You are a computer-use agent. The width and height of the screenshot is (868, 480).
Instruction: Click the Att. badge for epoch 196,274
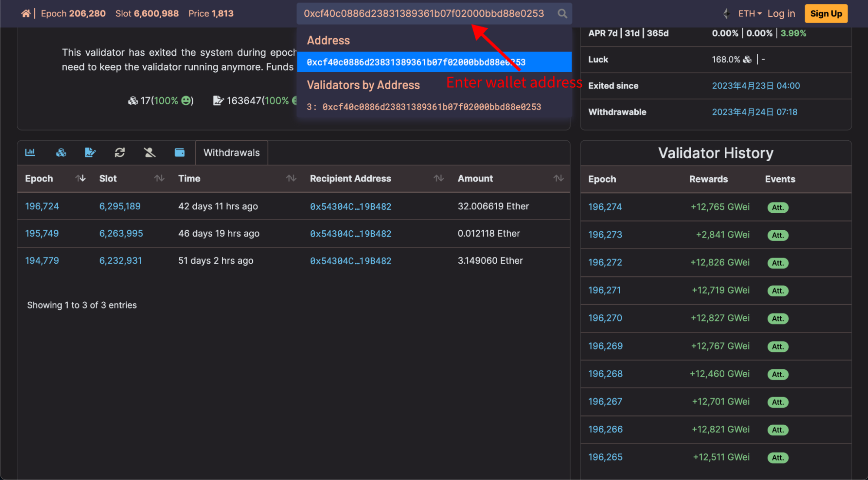click(x=778, y=208)
